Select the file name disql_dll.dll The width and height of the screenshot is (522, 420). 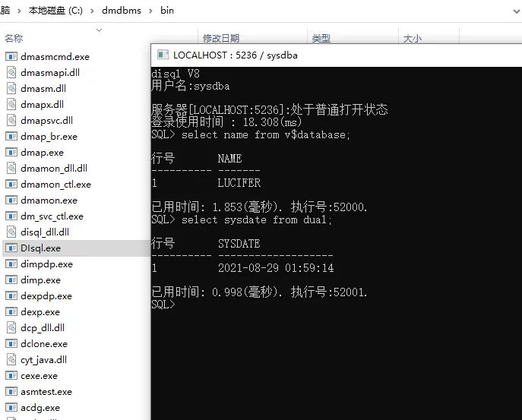coord(45,232)
